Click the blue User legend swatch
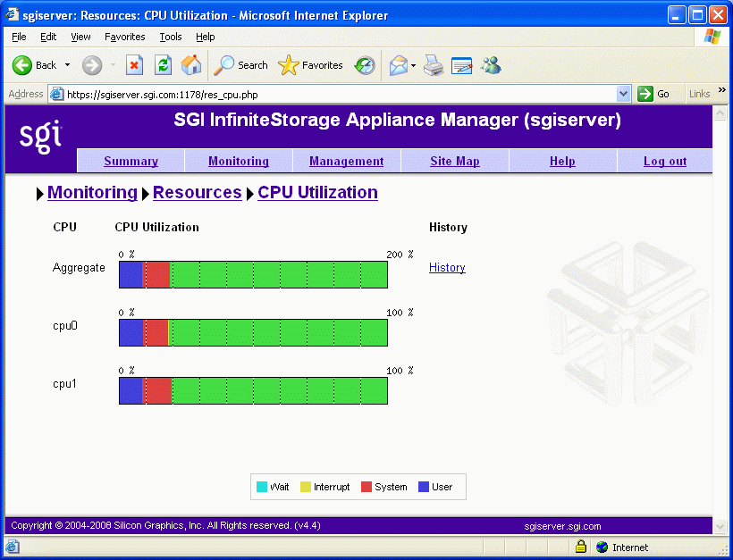 point(424,487)
